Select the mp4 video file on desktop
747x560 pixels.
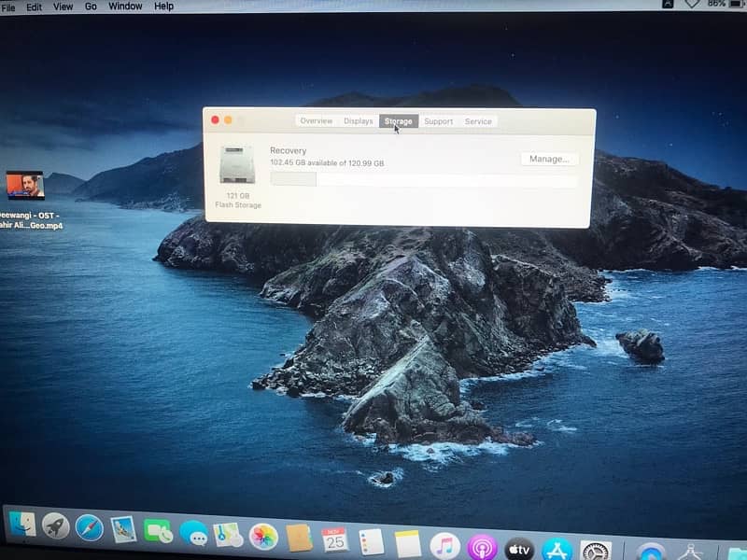(x=25, y=186)
